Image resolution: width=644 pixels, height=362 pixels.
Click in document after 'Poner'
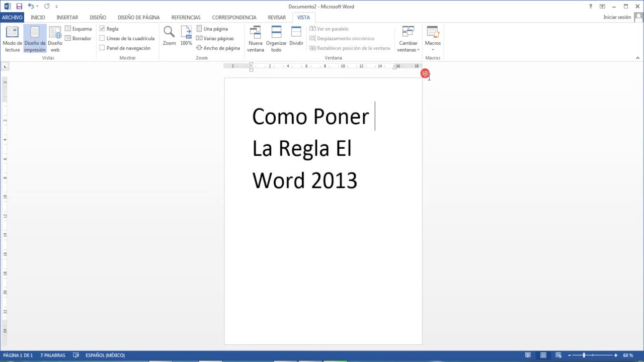(375, 116)
